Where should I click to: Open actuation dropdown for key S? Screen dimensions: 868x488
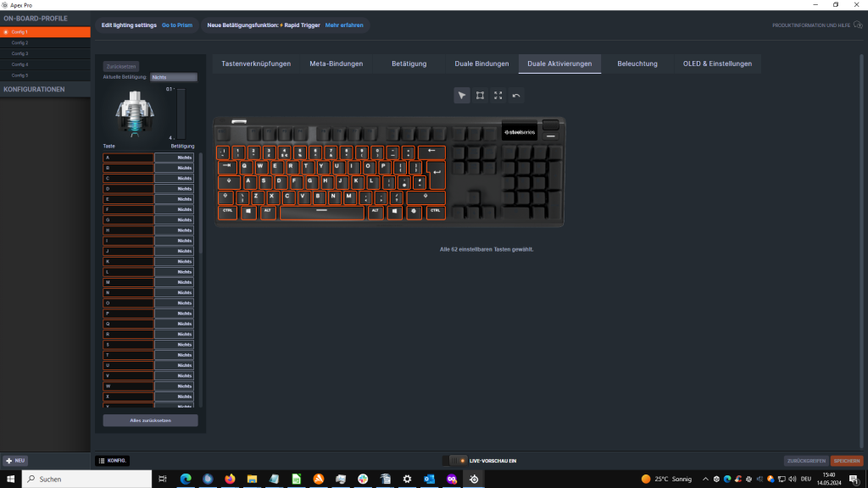pos(174,345)
